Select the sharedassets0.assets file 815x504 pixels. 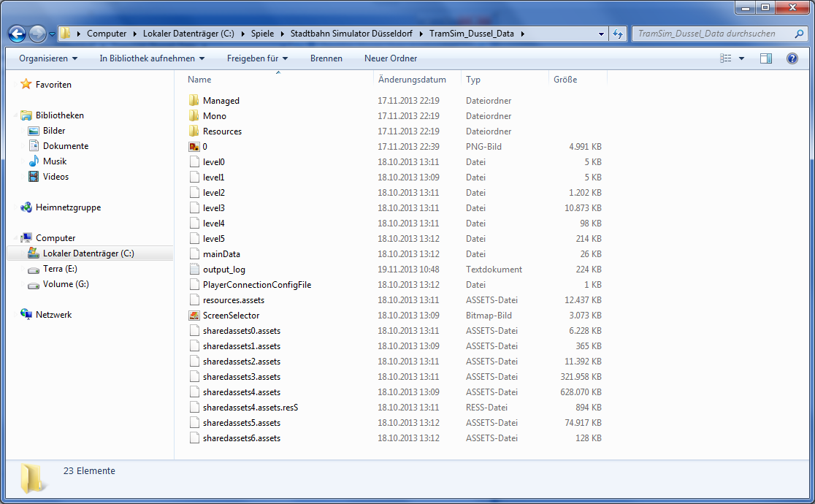pos(242,331)
